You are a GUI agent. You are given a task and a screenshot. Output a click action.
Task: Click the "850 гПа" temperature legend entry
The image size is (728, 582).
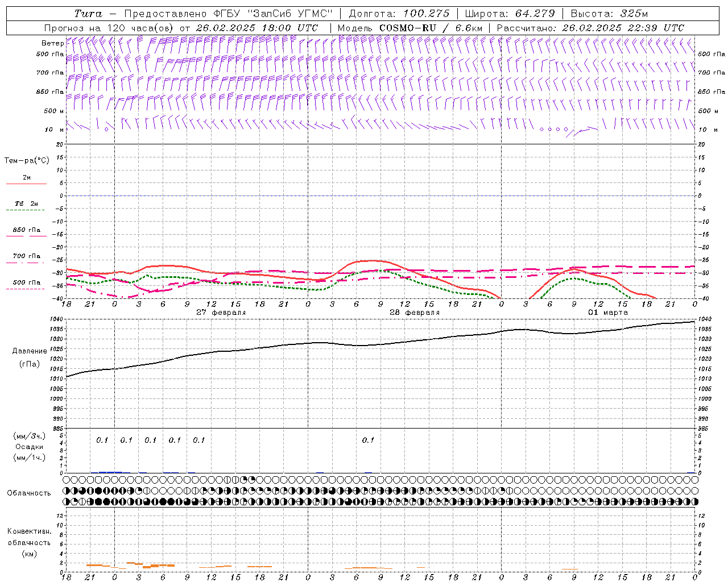coord(26,230)
